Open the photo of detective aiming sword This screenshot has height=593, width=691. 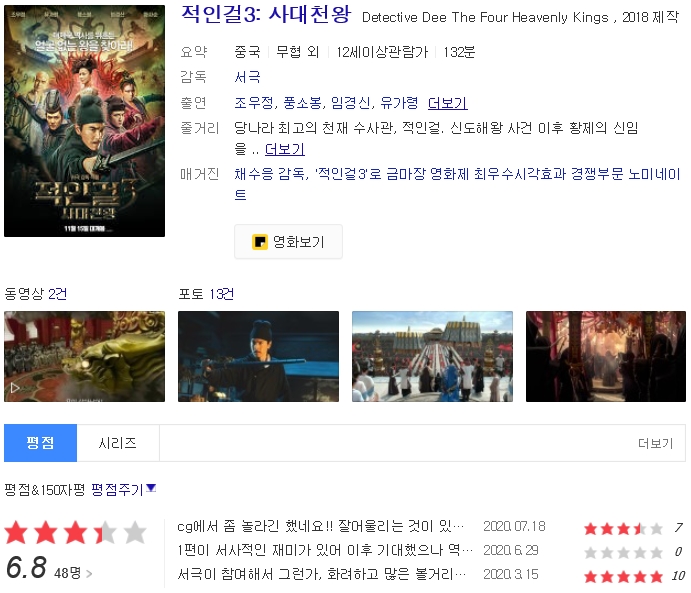coord(258,356)
